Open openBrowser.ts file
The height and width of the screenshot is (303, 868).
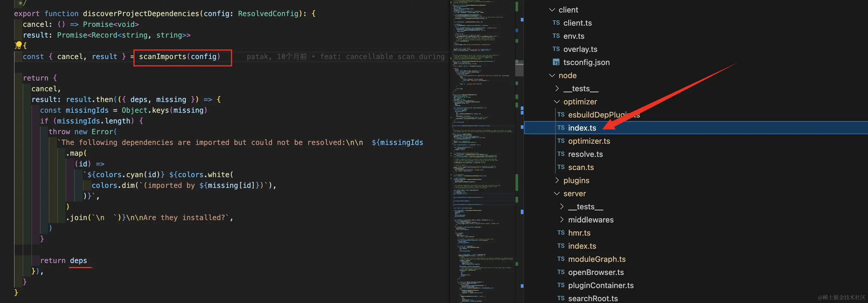(596, 272)
